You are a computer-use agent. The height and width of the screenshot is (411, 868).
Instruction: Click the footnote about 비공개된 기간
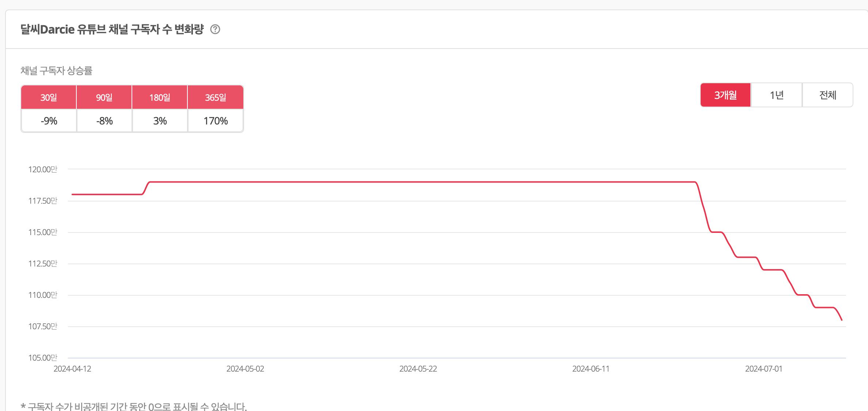(x=134, y=406)
